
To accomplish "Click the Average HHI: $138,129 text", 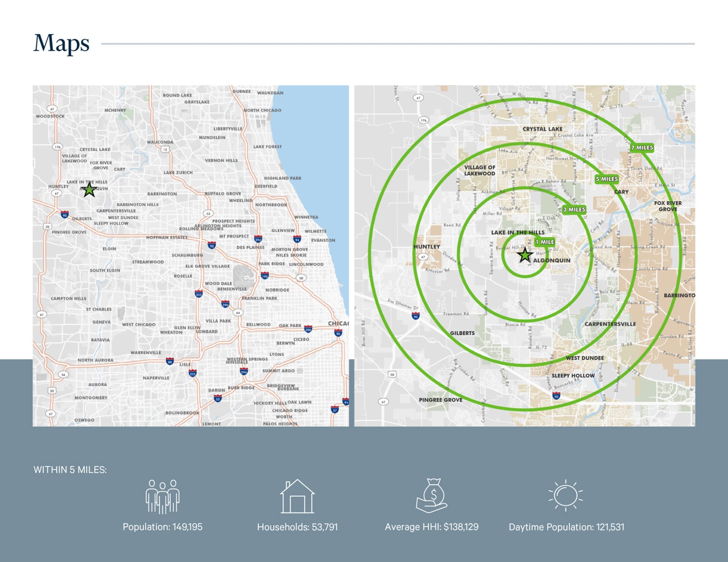I will [x=432, y=527].
